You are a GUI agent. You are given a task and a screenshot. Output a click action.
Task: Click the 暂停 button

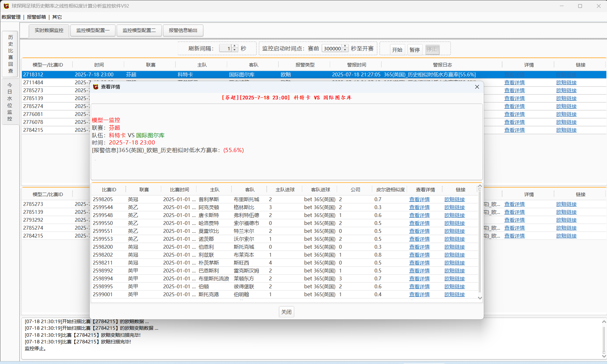click(415, 50)
